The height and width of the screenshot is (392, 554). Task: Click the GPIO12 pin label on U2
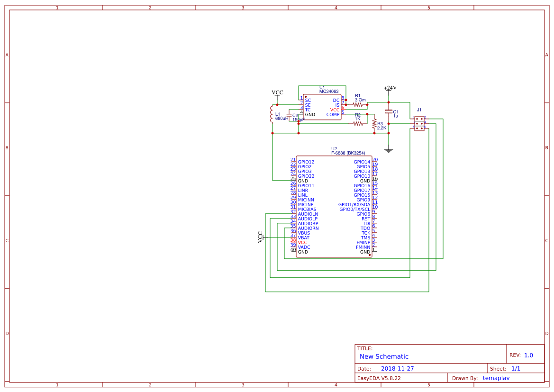point(306,162)
